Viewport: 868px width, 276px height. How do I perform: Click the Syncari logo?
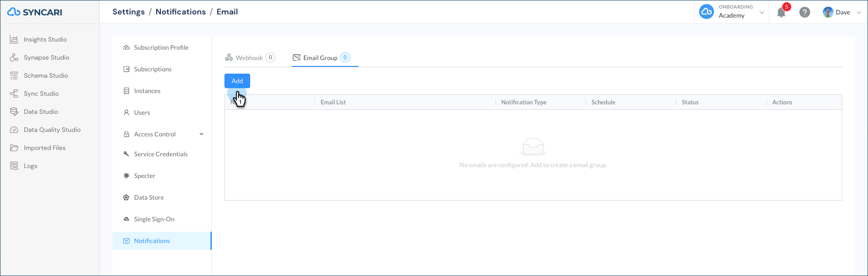tap(35, 12)
